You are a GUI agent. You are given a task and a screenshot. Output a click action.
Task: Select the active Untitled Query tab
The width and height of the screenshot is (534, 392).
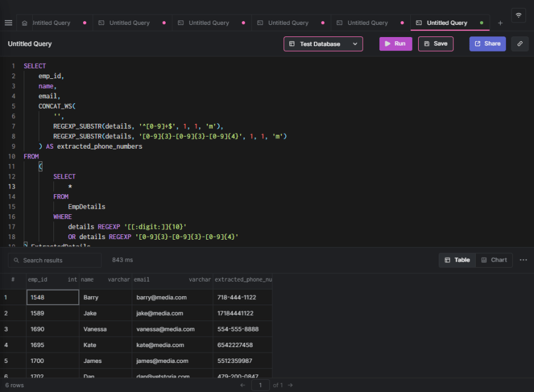click(x=450, y=23)
